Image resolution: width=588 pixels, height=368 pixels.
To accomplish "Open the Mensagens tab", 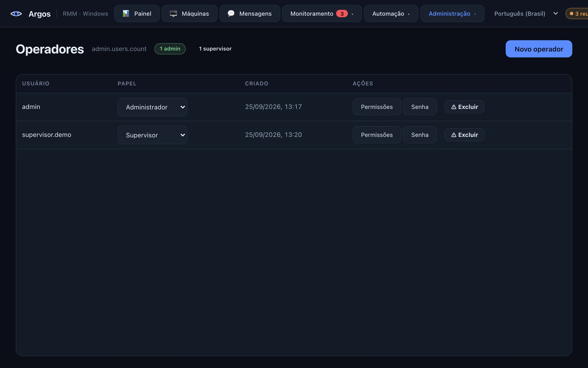I will [250, 14].
